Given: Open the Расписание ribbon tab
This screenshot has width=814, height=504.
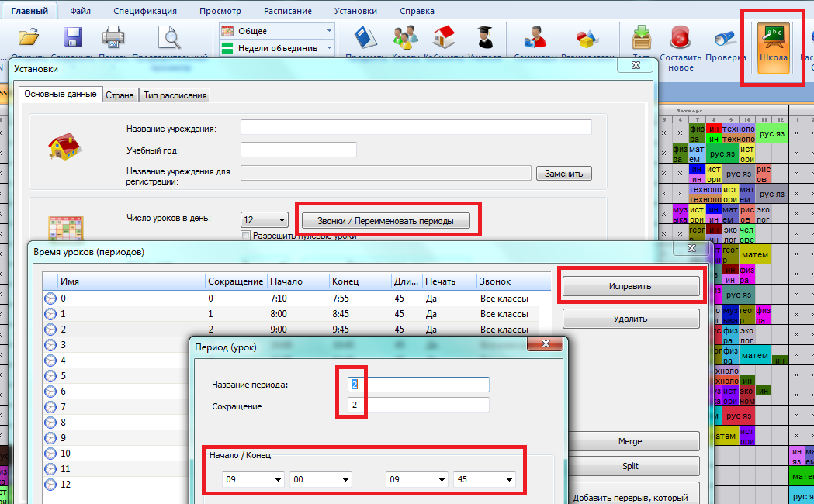Looking at the screenshot, I should [x=287, y=12].
